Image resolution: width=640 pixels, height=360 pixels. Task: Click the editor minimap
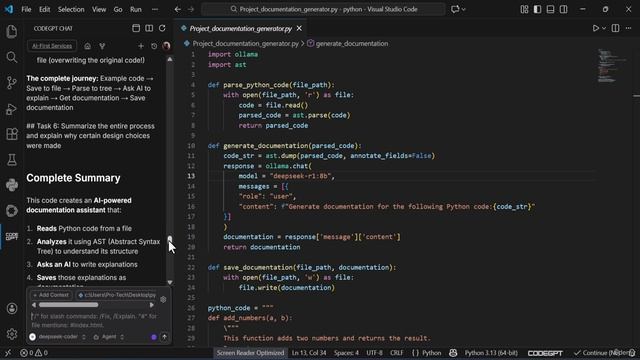point(611,65)
